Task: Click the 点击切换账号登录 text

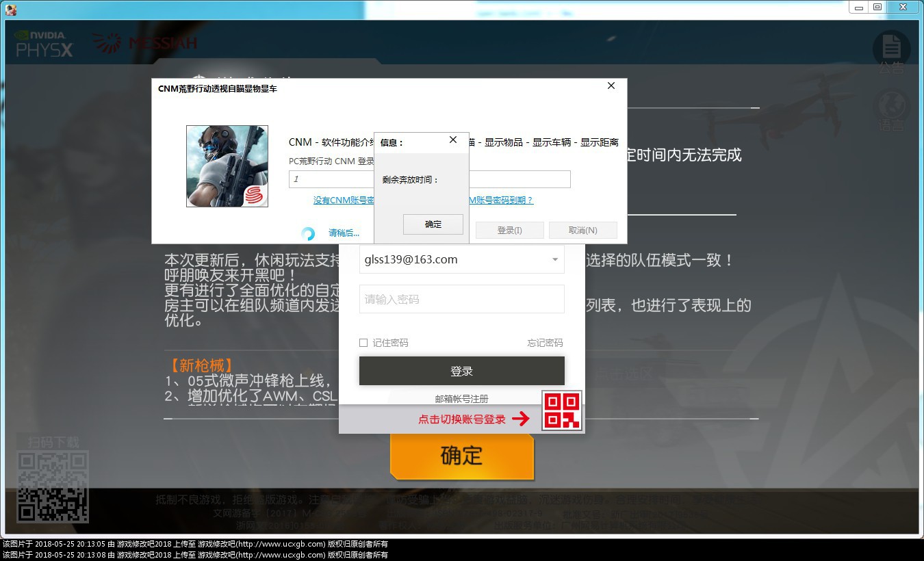Action: coord(462,419)
